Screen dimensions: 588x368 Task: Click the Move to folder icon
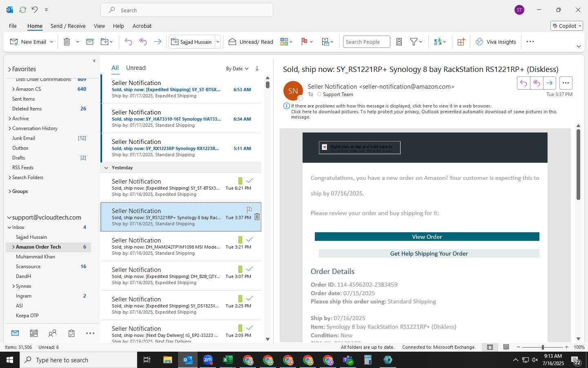coord(105,42)
